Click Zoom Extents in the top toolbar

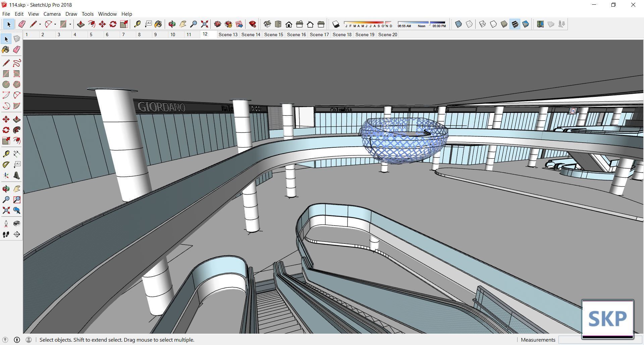(204, 24)
